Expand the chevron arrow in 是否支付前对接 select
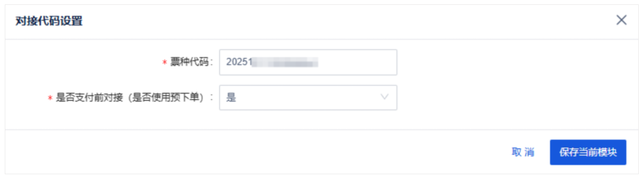The height and width of the screenshot is (179, 644). coord(384,97)
